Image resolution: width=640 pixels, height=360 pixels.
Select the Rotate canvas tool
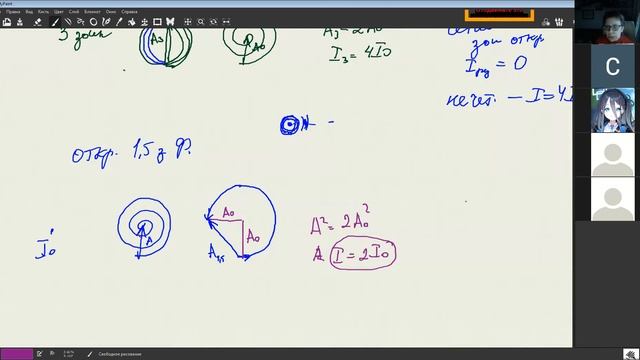tap(213, 22)
